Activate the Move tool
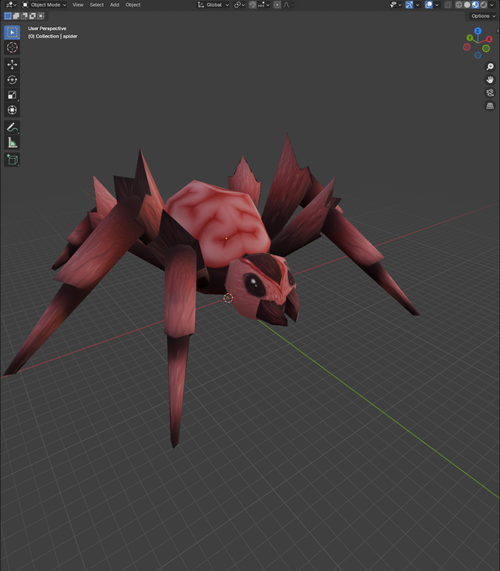This screenshot has width=500, height=571. (x=12, y=64)
